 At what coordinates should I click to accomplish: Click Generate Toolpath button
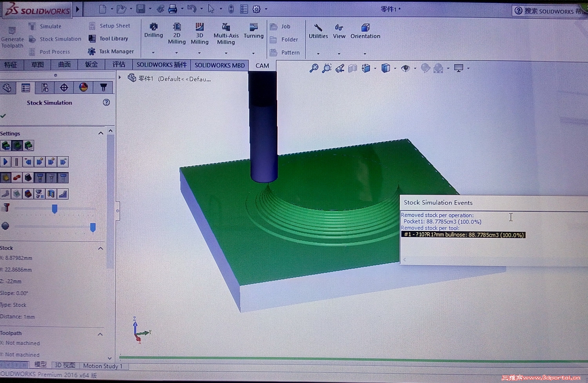12,38
